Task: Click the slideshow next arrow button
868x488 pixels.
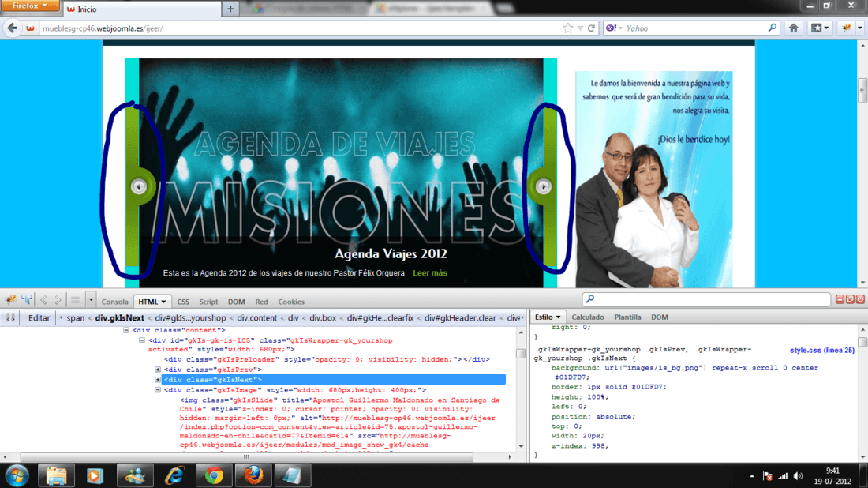Action: (544, 186)
